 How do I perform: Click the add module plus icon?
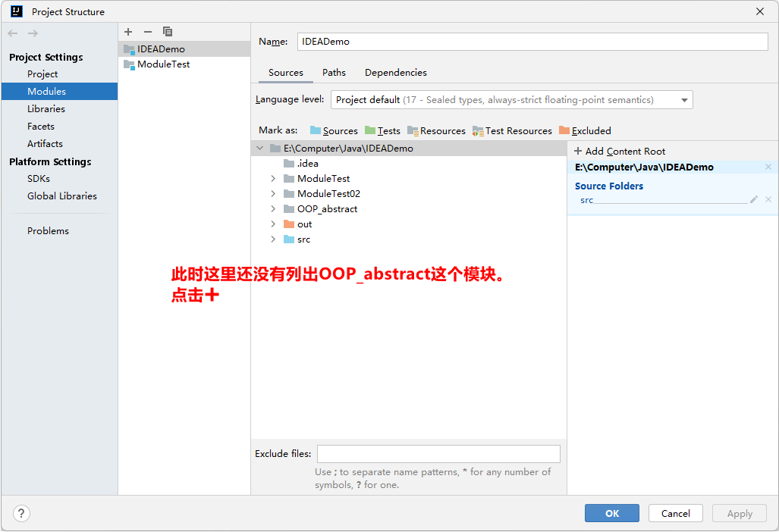128,32
